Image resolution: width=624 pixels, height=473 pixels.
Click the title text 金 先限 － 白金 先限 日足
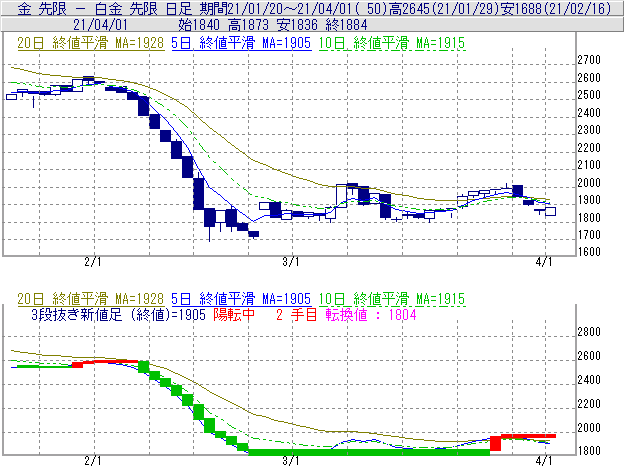click(x=105, y=8)
